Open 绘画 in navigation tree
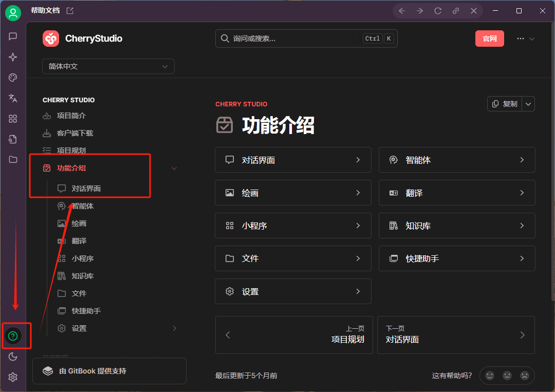 [x=79, y=223]
